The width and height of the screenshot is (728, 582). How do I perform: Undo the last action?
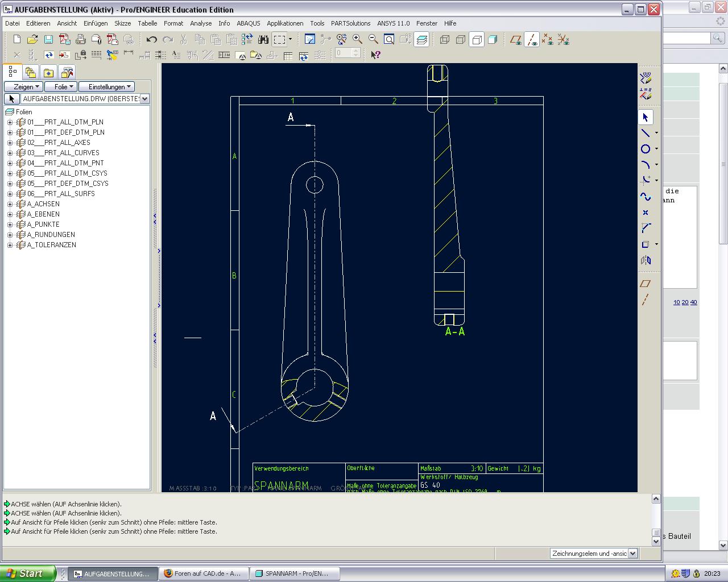click(151, 39)
